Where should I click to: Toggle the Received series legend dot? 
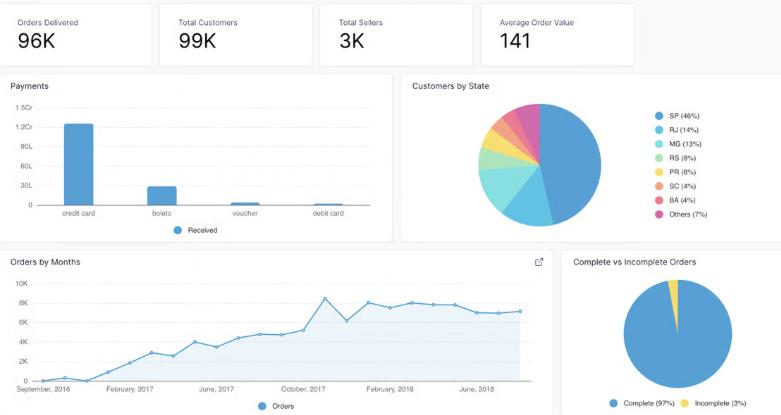[178, 230]
